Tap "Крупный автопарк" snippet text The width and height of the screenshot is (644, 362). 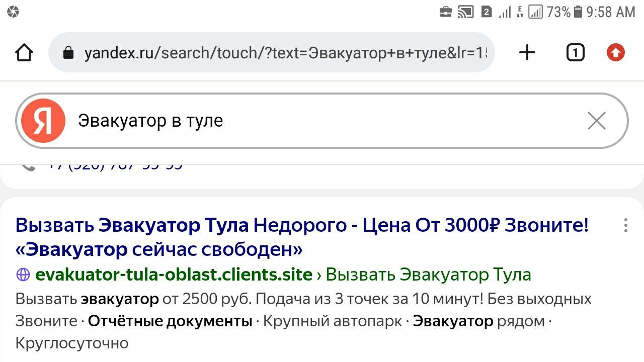point(333,321)
